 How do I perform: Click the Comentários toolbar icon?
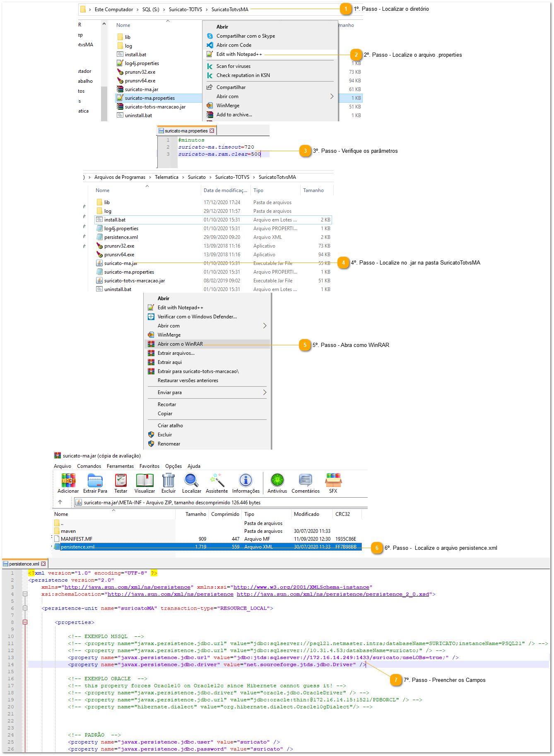(x=306, y=480)
